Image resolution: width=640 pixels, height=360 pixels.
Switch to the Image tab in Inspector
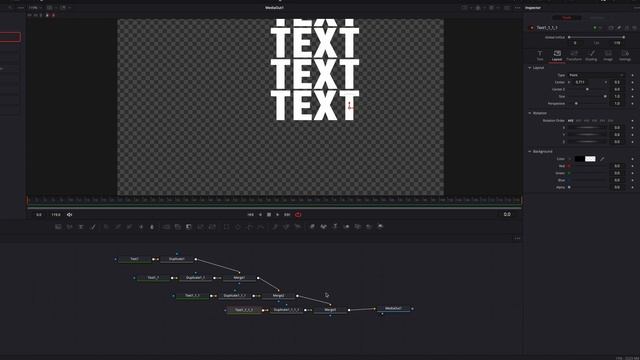click(x=608, y=56)
